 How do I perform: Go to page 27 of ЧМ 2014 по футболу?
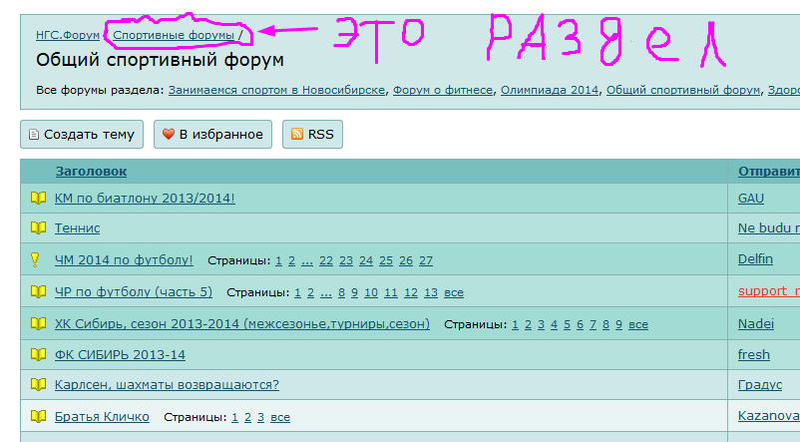[x=426, y=261]
